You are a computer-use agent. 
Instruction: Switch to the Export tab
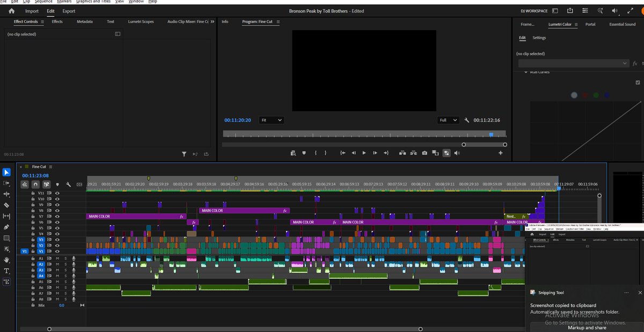pyautogui.click(x=69, y=11)
